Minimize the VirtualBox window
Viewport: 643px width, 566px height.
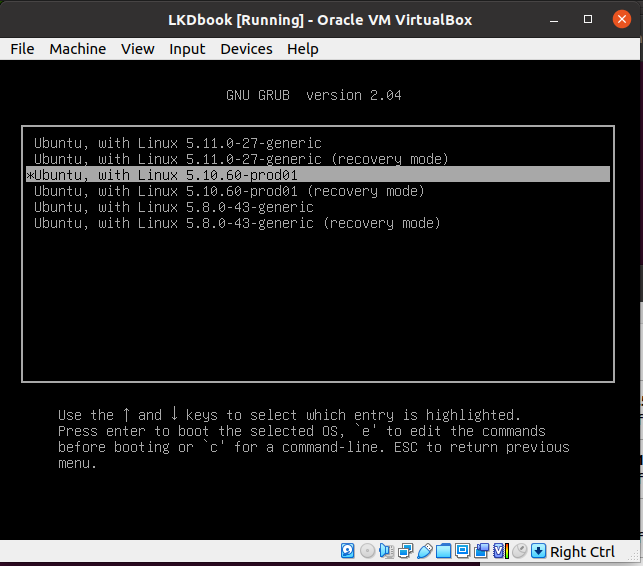click(554, 20)
